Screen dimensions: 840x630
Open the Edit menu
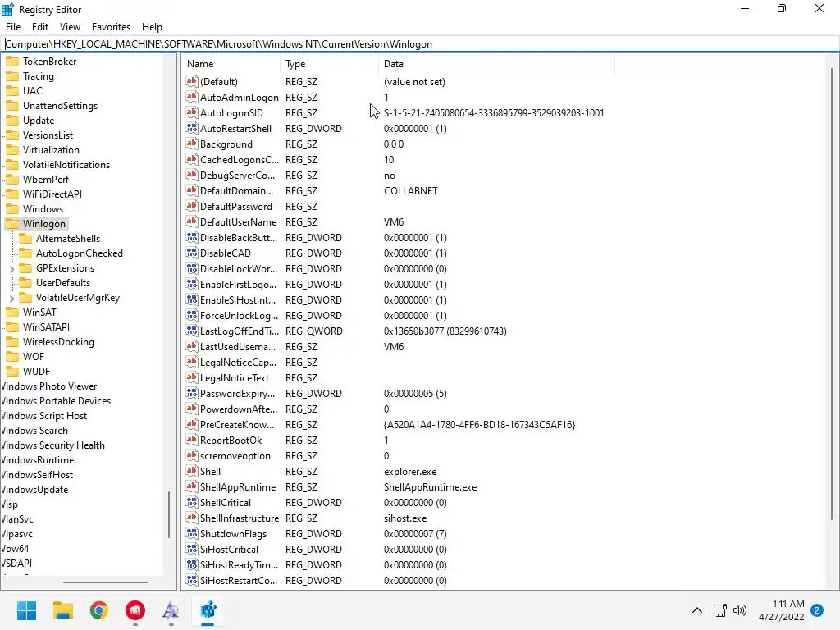click(40, 27)
